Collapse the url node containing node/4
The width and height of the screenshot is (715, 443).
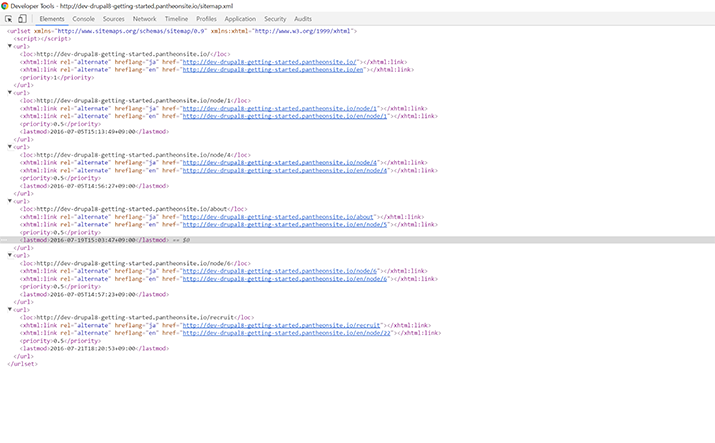pyautogui.click(x=10, y=147)
